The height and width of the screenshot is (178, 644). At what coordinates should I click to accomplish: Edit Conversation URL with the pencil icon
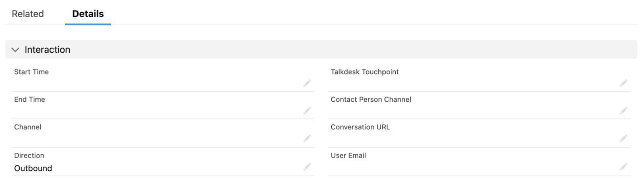coord(623,138)
